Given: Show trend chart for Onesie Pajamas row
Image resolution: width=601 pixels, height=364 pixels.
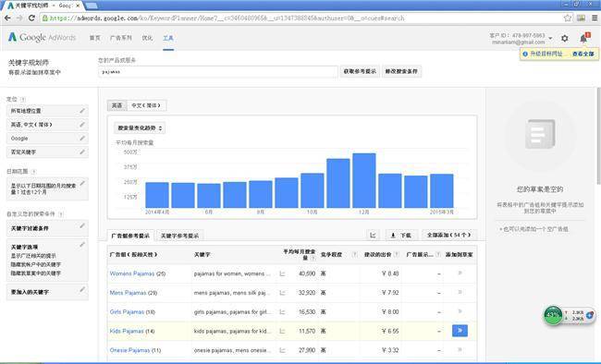Looking at the screenshot, I should pos(283,350).
